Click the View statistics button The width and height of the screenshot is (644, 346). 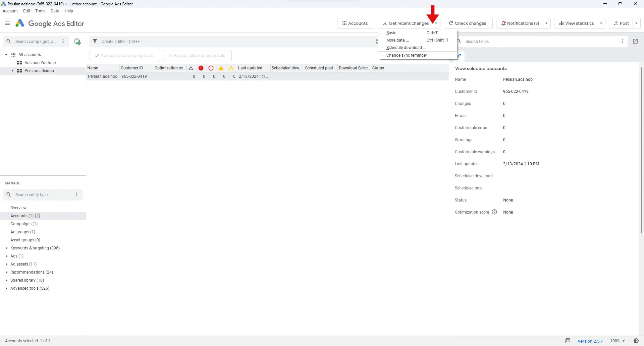pos(576,23)
